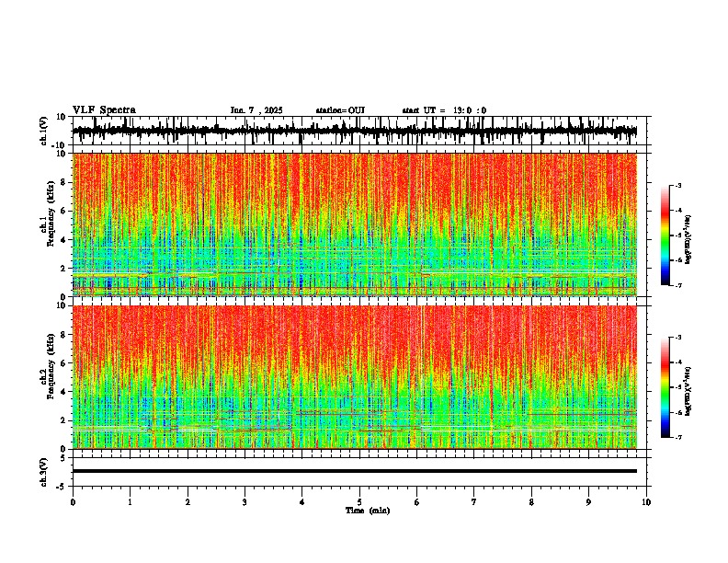Click time axis tick label "0"
728x563 pixels.
73,502
